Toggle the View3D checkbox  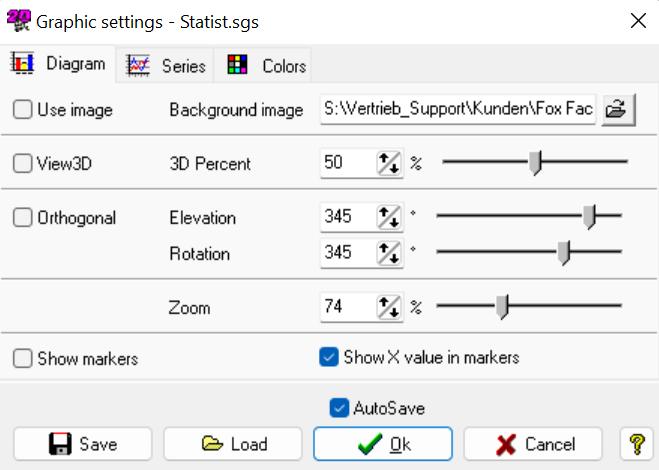tap(23, 164)
